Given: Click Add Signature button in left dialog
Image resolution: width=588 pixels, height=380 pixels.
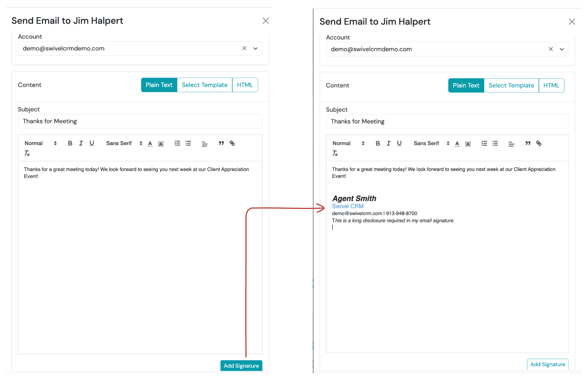Looking at the screenshot, I should (241, 366).
